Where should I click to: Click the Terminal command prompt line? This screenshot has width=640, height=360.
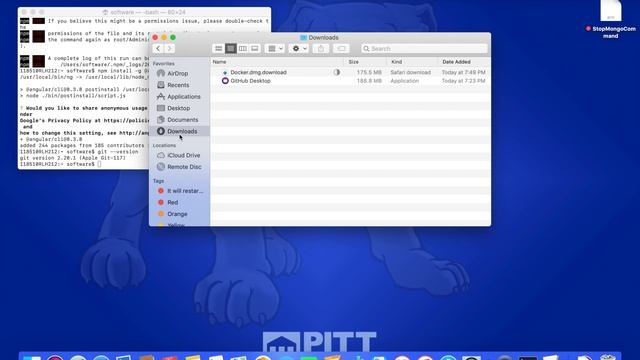tap(60, 164)
